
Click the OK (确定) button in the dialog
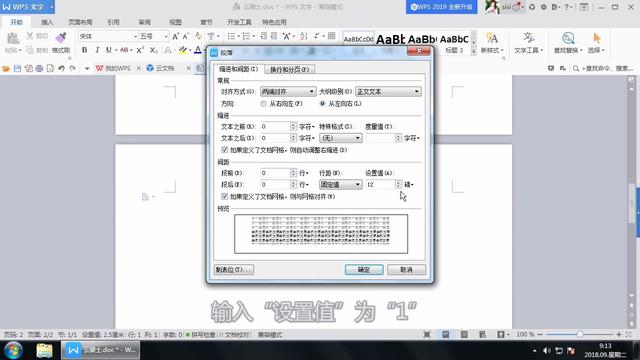(x=364, y=269)
